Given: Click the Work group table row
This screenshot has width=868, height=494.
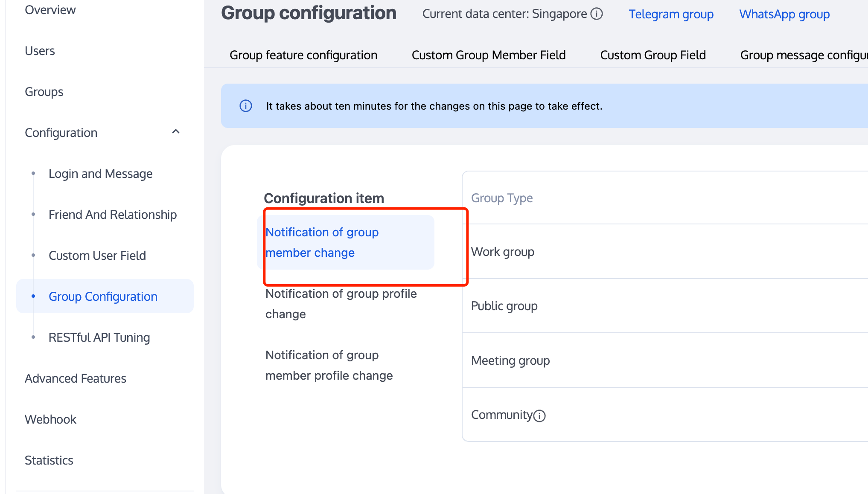Looking at the screenshot, I should click(x=503, y=252).
